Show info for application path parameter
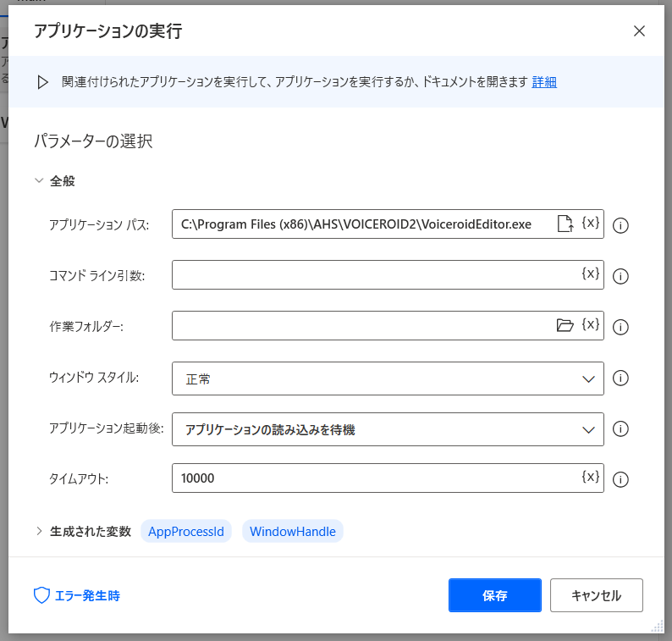 tap(620, 225)
